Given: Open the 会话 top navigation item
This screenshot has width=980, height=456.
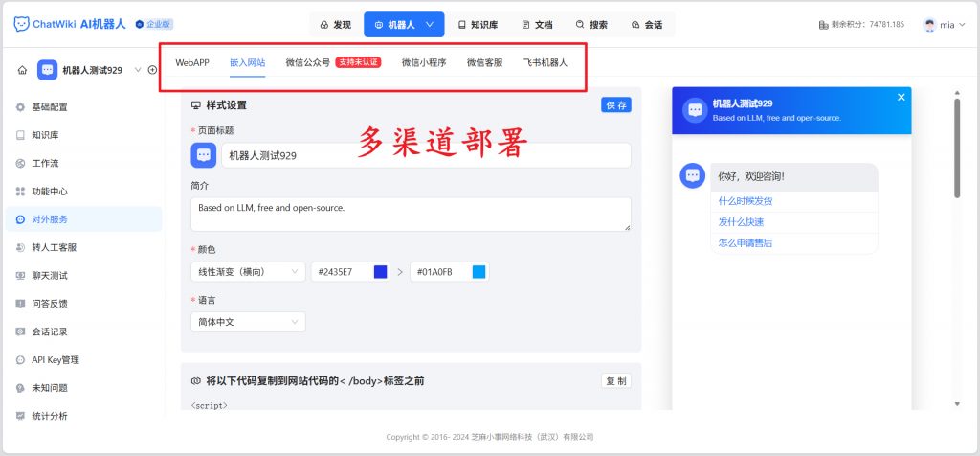Looking at the screenshot, I should [x=647, y=25].
